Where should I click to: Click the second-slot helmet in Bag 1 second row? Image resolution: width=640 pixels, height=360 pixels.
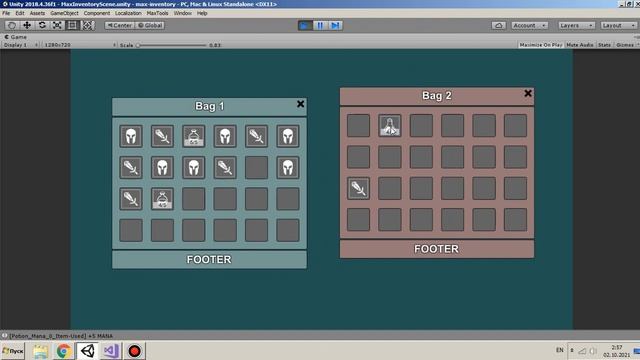[x=162, y=167]
